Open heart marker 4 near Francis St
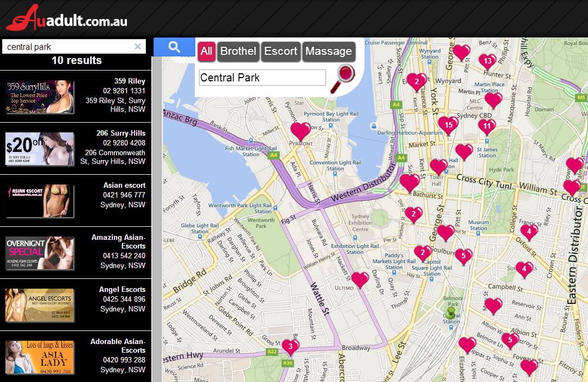Viewport: 588px width, 382px height. coord(529,232)
